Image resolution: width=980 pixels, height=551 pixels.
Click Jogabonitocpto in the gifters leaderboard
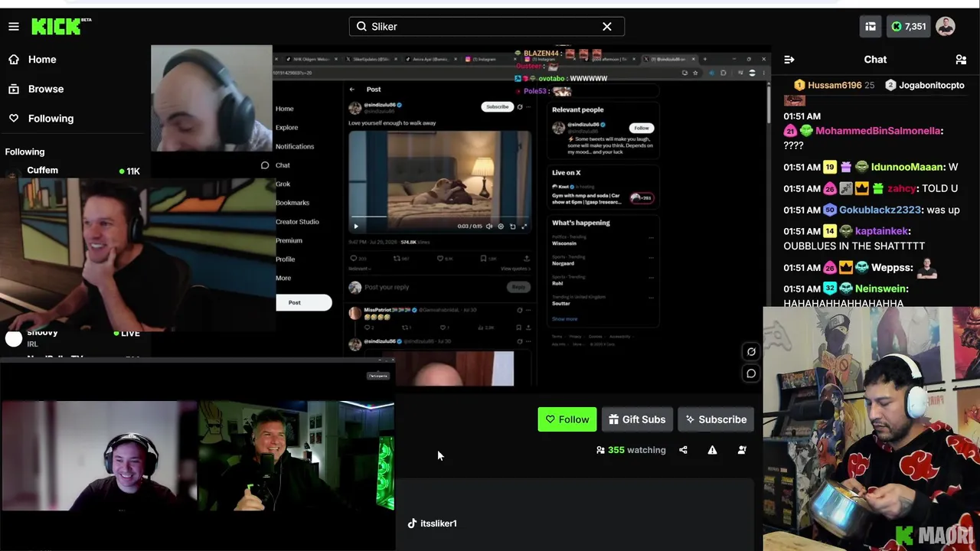tap(924, 86)
